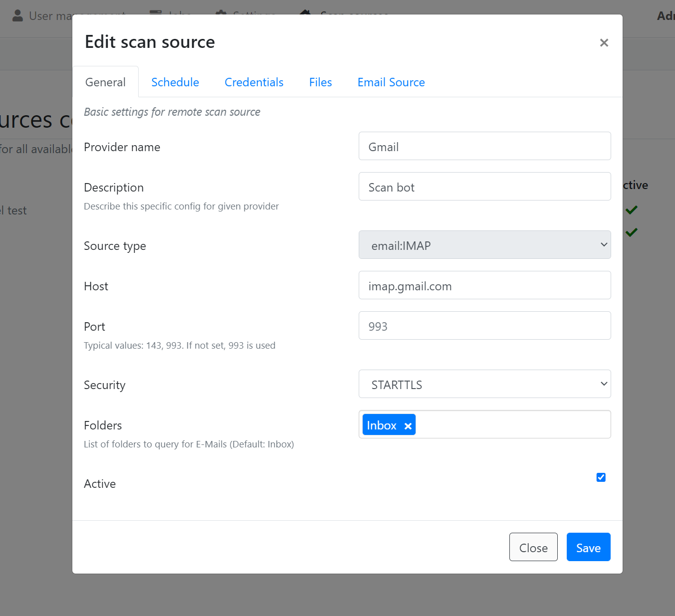Image resolution: width=675 pixels, height=616 pixels.
Task: Toggle the Active checkbox
Action: (x=601, y=477)
